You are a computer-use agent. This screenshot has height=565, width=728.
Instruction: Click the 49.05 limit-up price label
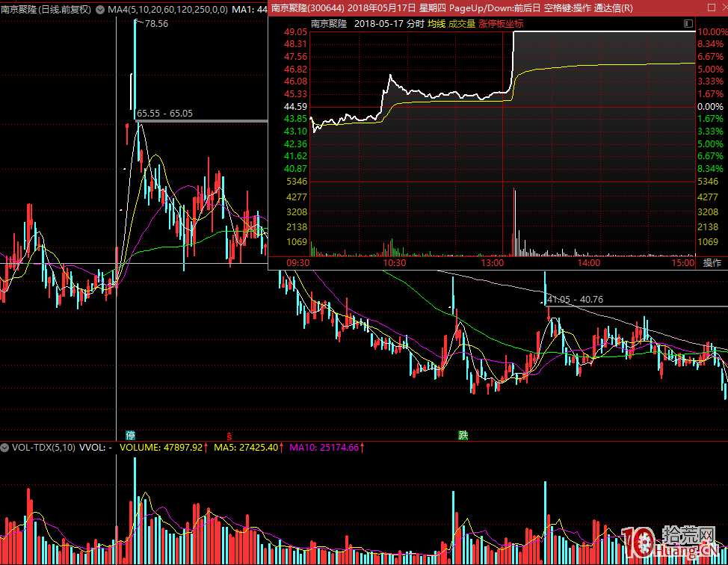coord(296,31)
